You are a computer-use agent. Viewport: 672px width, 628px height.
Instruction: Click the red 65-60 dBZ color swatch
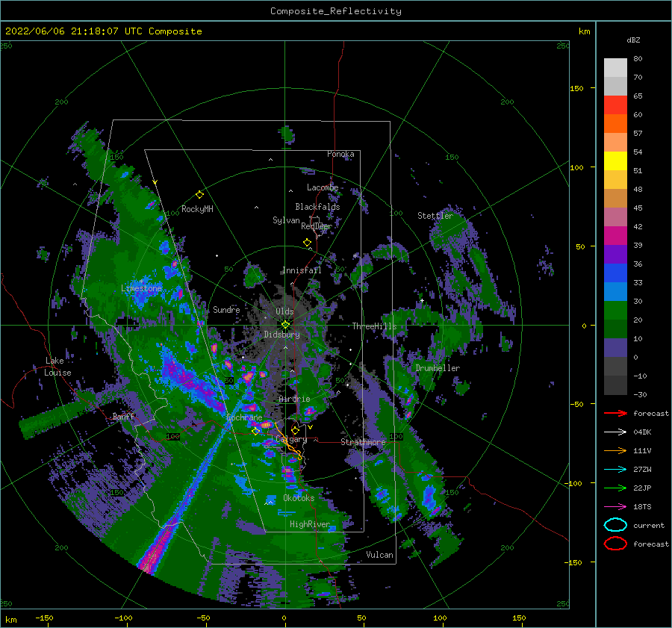pyautogui.click(x=615, y=105)
